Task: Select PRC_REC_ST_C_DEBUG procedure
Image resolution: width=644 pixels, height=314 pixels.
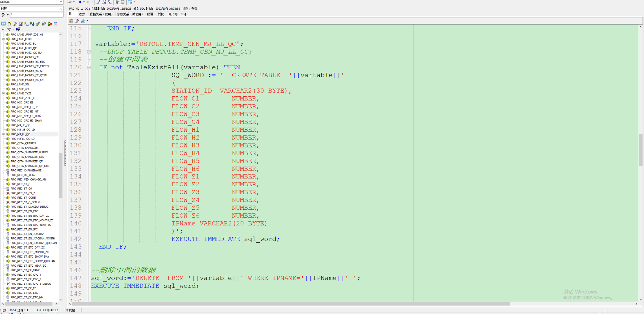Action: [25, 202]
